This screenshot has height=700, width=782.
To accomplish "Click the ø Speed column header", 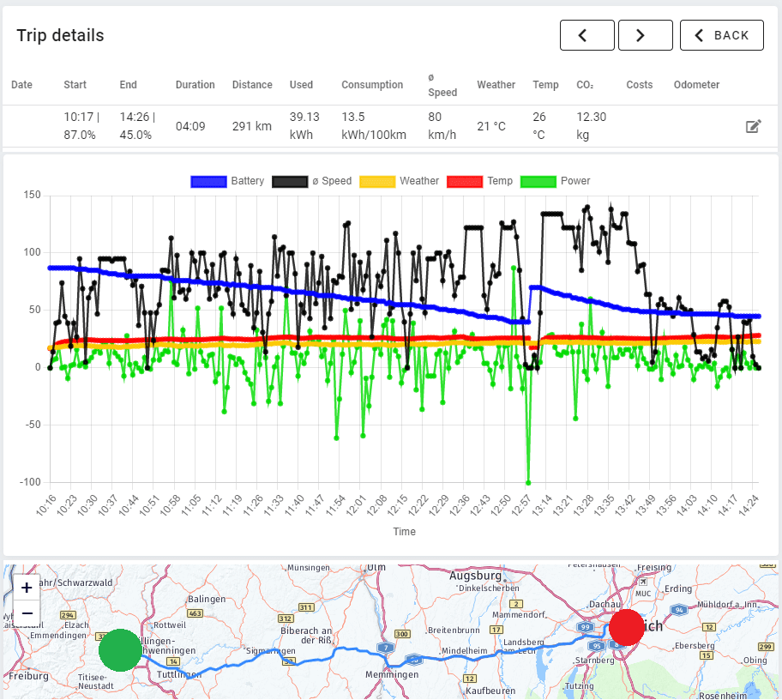I will (x=442, y=85).
